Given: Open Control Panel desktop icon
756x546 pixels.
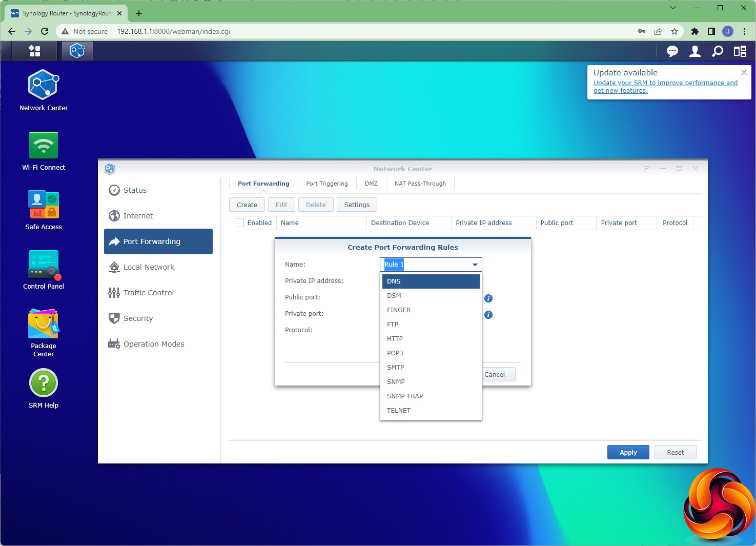Looking at the screenshot, I should [44, 270].
